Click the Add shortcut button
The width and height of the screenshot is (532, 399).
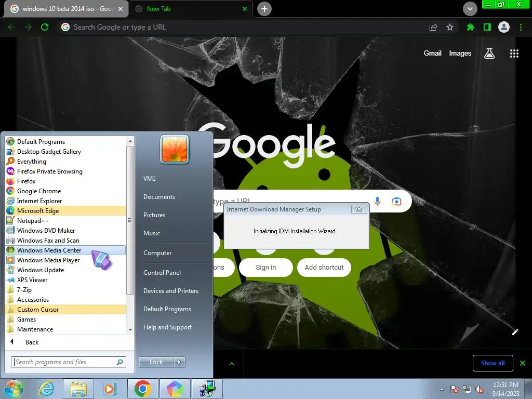pos(324,268)
